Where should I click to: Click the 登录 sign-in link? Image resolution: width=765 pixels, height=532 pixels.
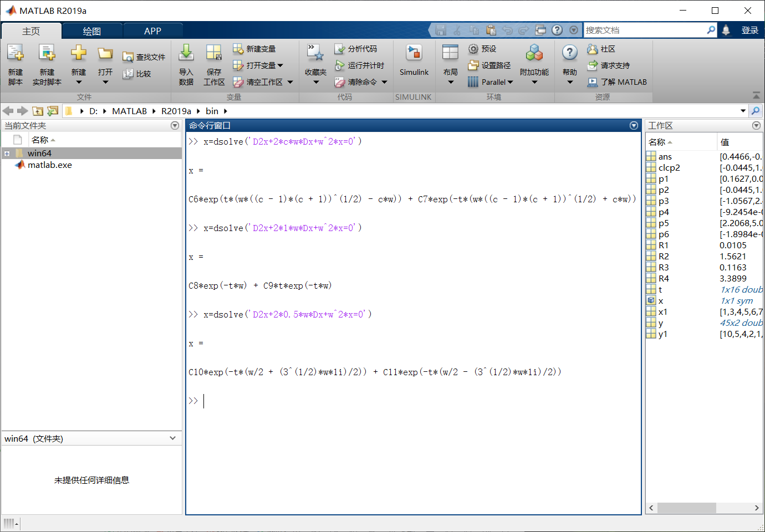pos(751,30)
